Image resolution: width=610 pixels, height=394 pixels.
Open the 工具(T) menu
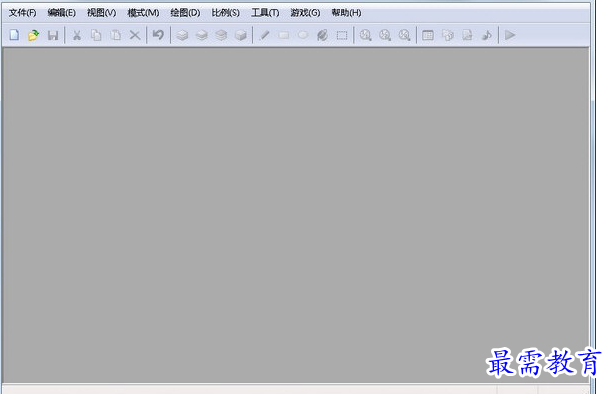coord(265,13)
